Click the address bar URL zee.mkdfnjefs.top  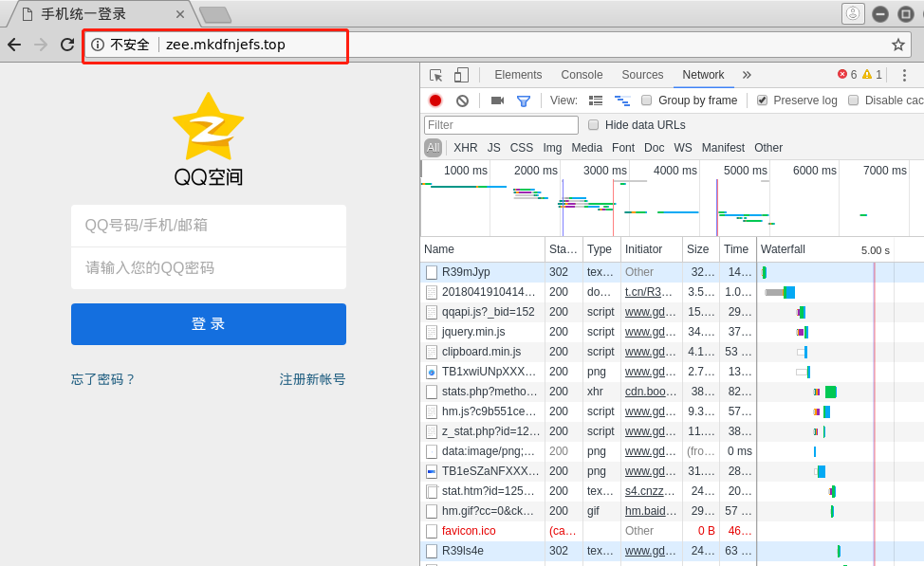tap(226, 45)
